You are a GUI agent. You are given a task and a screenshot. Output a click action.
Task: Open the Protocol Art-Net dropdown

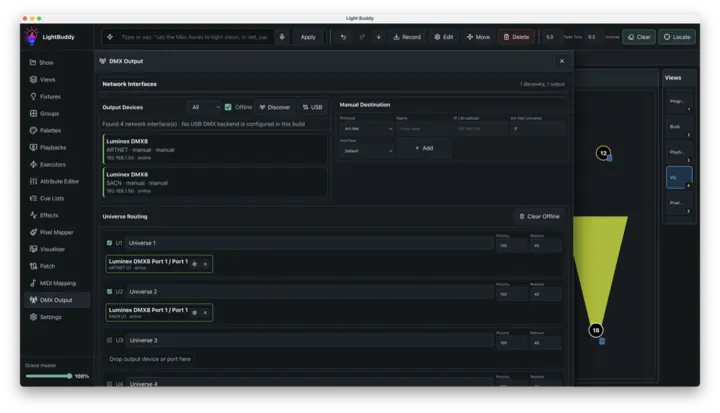[366, 129]
